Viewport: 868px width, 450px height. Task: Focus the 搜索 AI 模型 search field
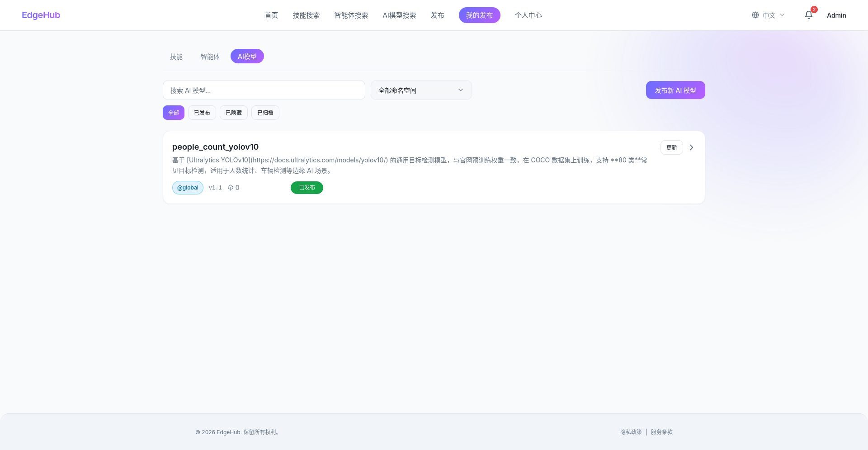(x=264, y=90)
